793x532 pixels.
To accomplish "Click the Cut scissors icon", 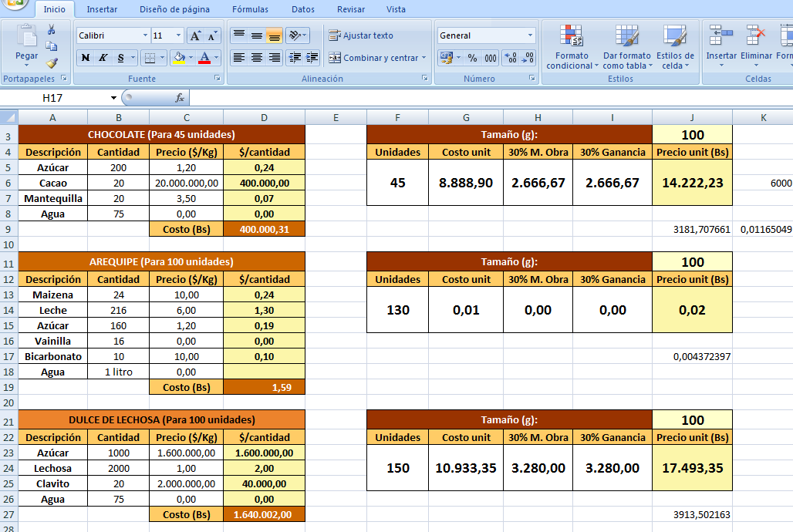I will (52, 30).
